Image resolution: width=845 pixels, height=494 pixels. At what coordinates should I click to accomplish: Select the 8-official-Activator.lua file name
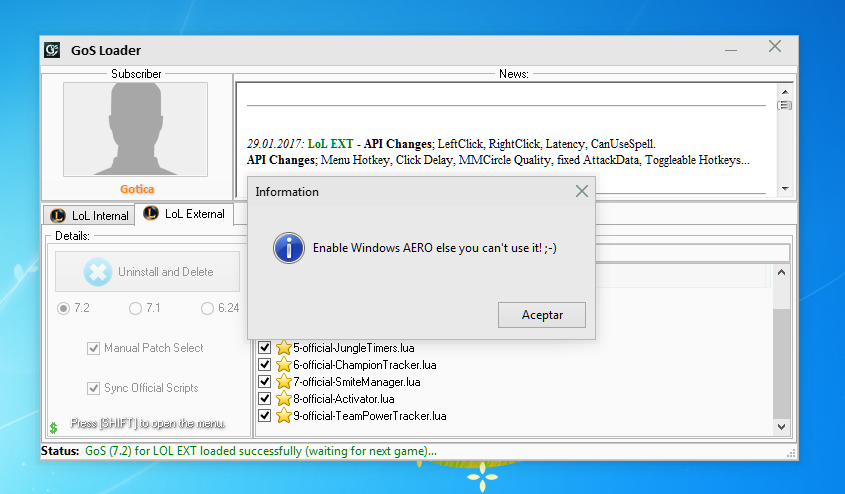tap(344, 399)
